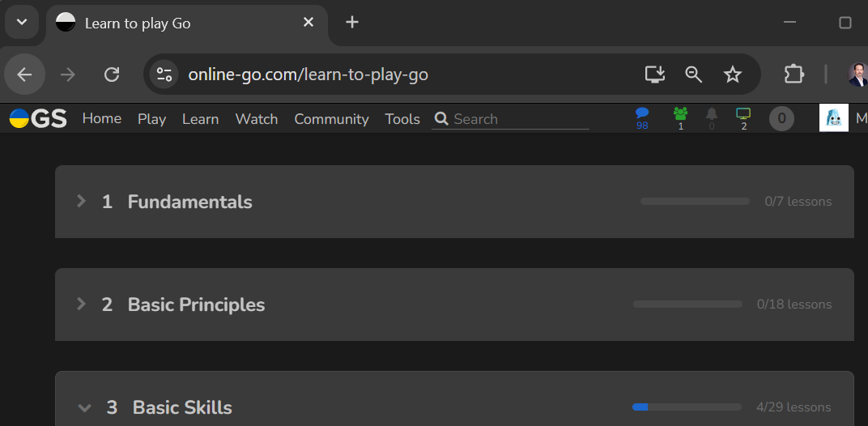868x426 pixels.
Task: Bookmark this page with the star icon
Action: 733,75
